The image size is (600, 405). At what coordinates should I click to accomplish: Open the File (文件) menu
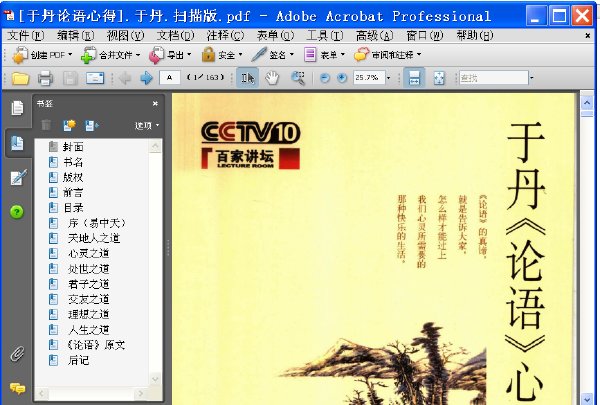26,36
